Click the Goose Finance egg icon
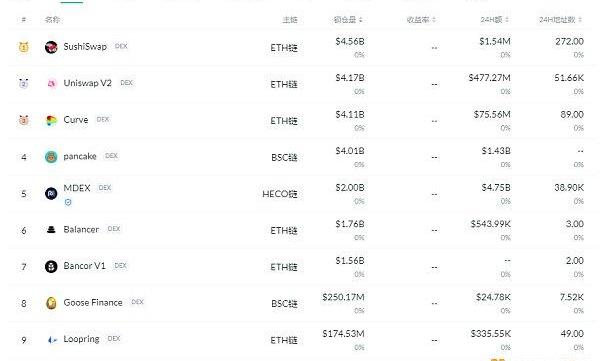Screen dimensions: 600x361 point(51,303)
